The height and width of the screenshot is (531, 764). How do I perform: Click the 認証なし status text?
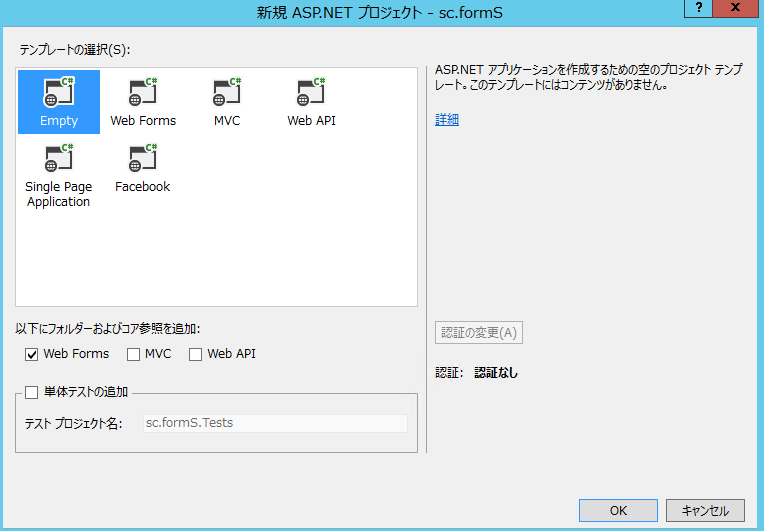pos(496,373)
